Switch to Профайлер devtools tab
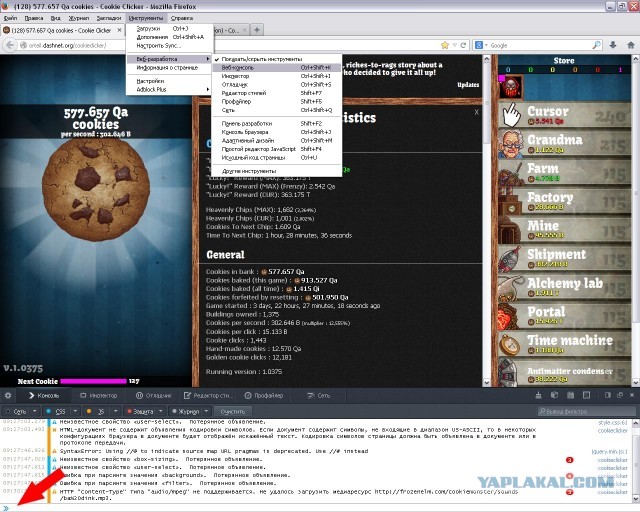Viewport: 640px width, 512px height. (x=263, y=395)
